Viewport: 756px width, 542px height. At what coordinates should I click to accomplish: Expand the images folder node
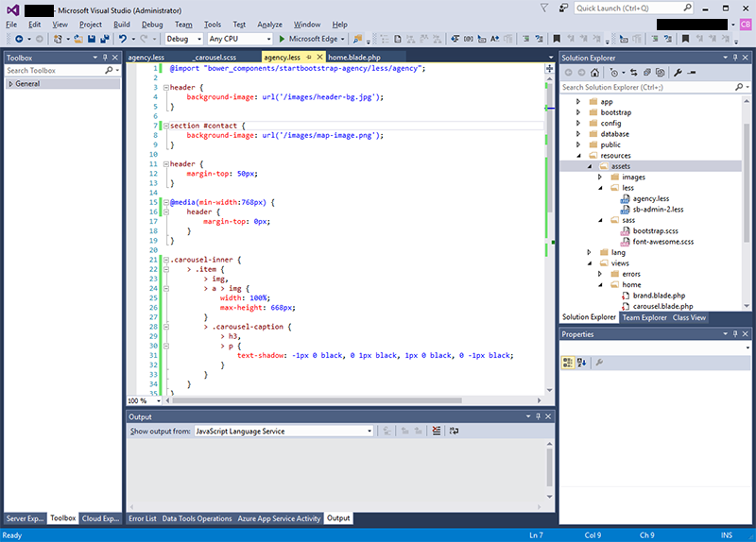pyautogui.click(x=600, y=178)
